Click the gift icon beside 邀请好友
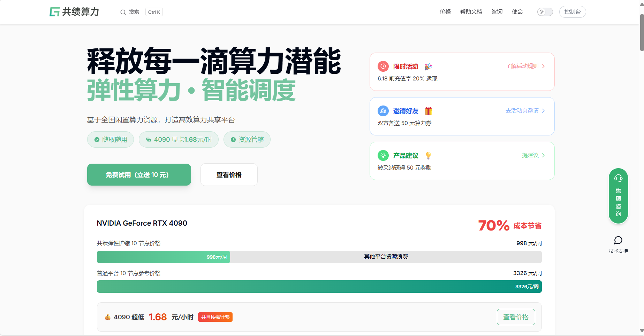Image resolution: width=644 pixels, height=336 pixels. 428,111
